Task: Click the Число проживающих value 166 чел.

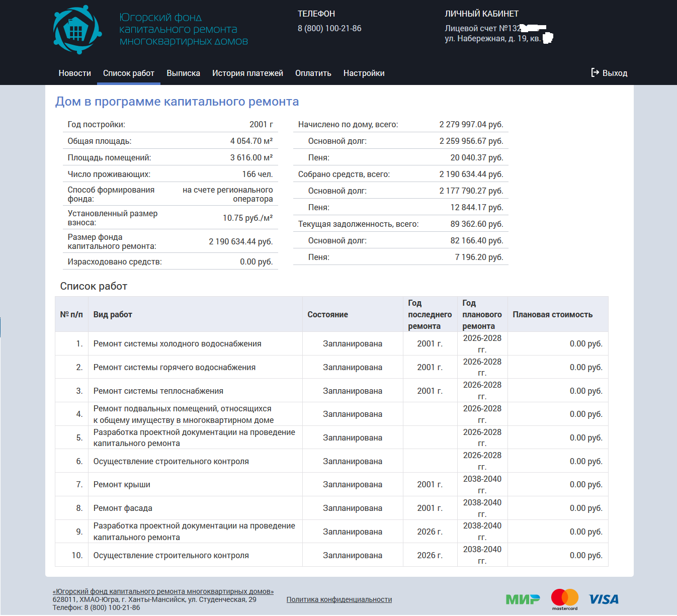Action: (x=258, y=174)
